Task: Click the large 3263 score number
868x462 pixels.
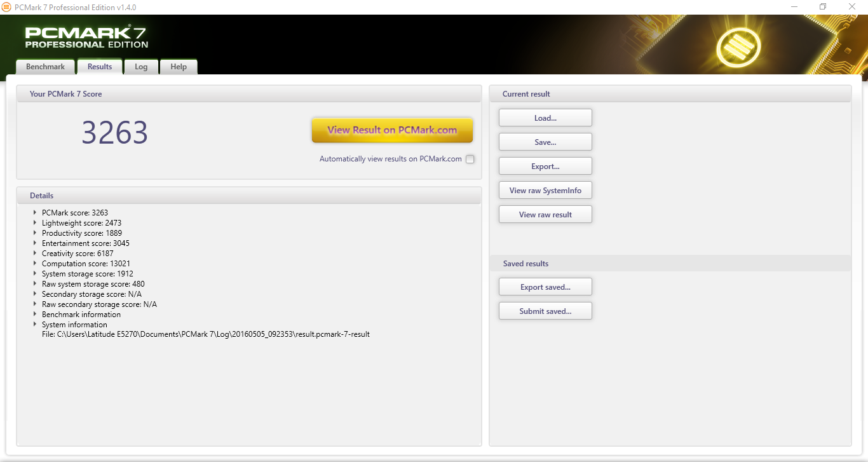Action: coord(115,133)
